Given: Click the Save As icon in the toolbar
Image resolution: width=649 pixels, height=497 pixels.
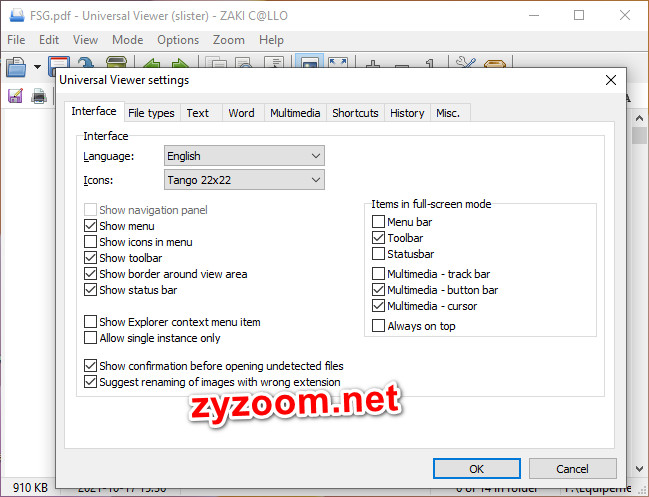Looking at the screenshot, I should click(x=15, y=96).
